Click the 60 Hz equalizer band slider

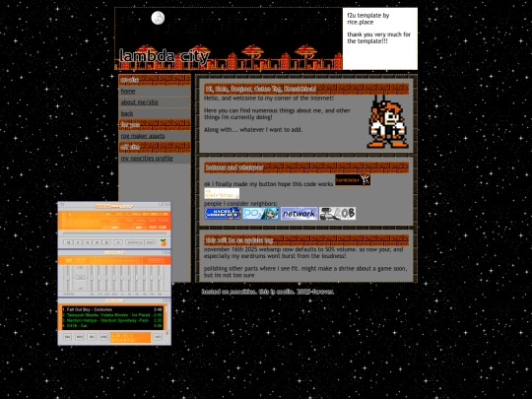(92, 278)
